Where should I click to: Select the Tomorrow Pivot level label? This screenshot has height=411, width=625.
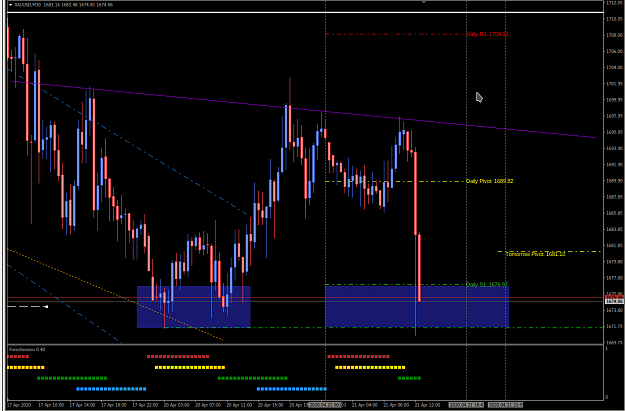[x=535, y=254]
